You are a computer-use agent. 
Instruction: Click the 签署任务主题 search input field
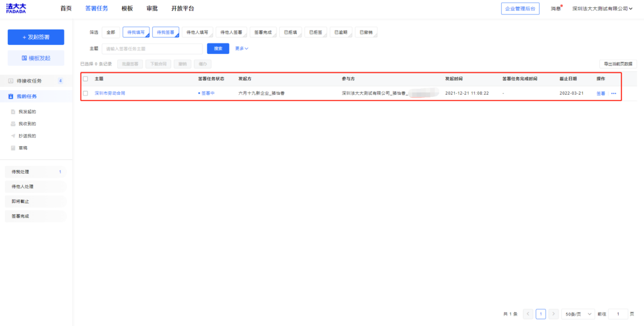coord(152,49)
